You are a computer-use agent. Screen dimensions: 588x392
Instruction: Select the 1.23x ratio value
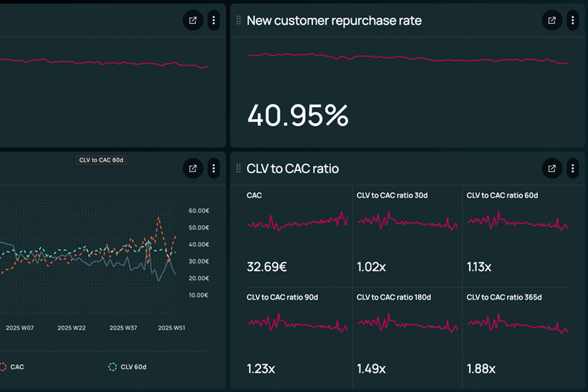[261, 369]
